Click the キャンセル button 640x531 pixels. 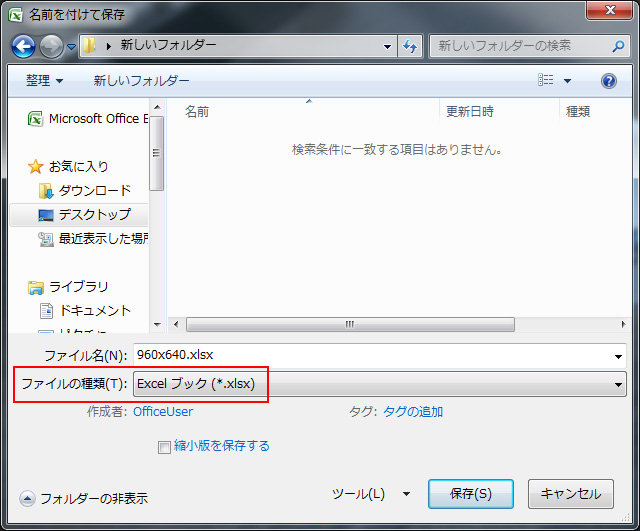[570, 494]
